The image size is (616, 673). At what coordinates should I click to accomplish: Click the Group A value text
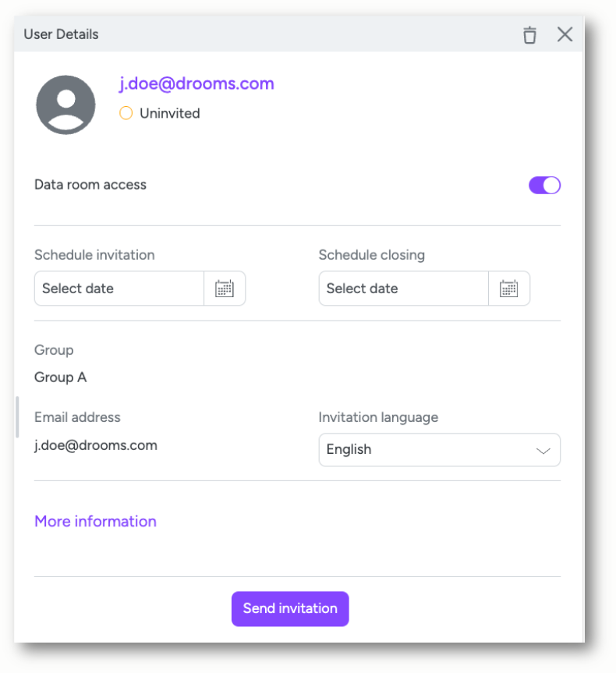tap(61, 377)
